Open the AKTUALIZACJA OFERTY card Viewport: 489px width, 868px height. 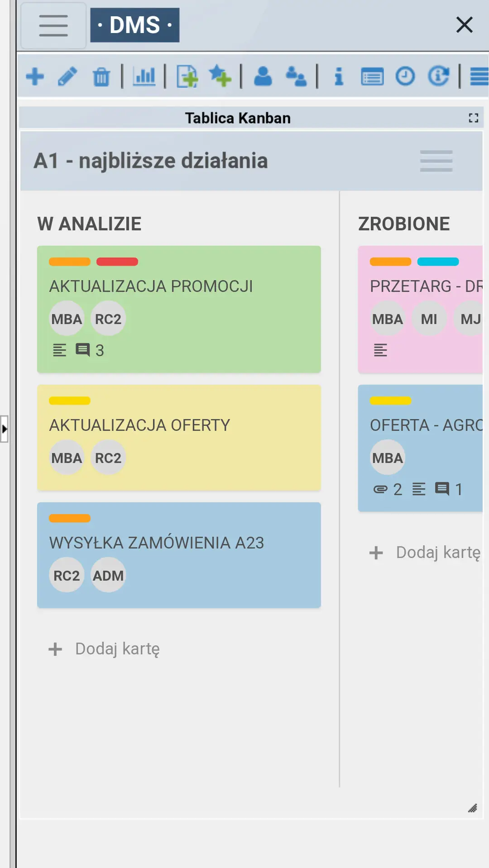[x=179, y=425]
